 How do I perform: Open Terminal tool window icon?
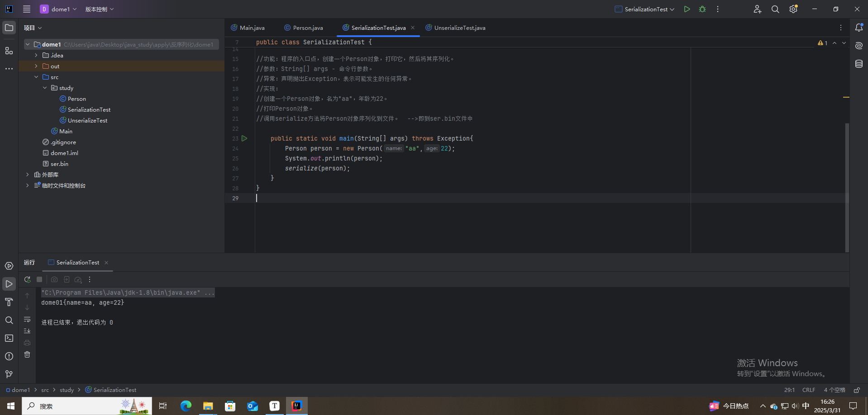tap(9, 338)
